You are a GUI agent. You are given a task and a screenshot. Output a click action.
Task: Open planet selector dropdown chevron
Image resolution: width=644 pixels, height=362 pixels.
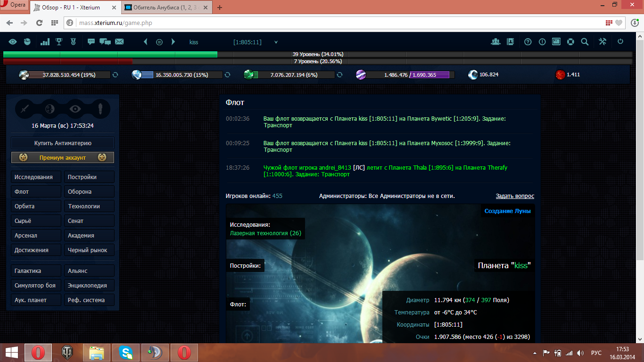(276, 42)
